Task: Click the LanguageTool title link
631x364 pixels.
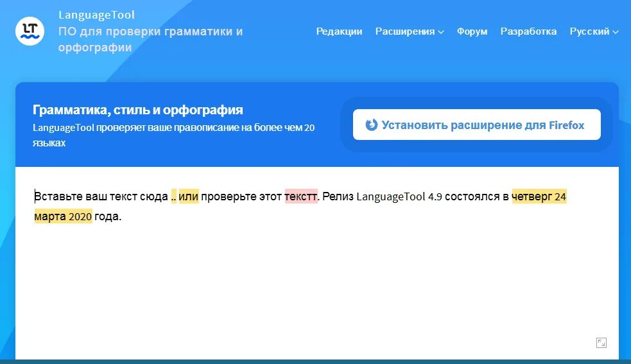Action: [x=96, y=15]
